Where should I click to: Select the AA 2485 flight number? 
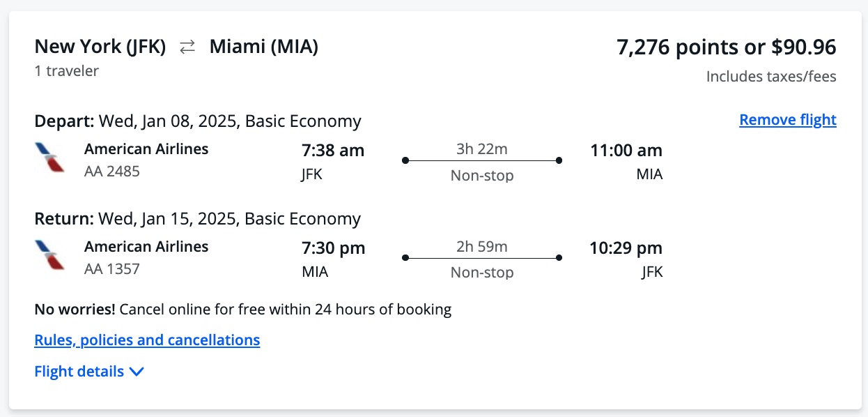[111, 172]
